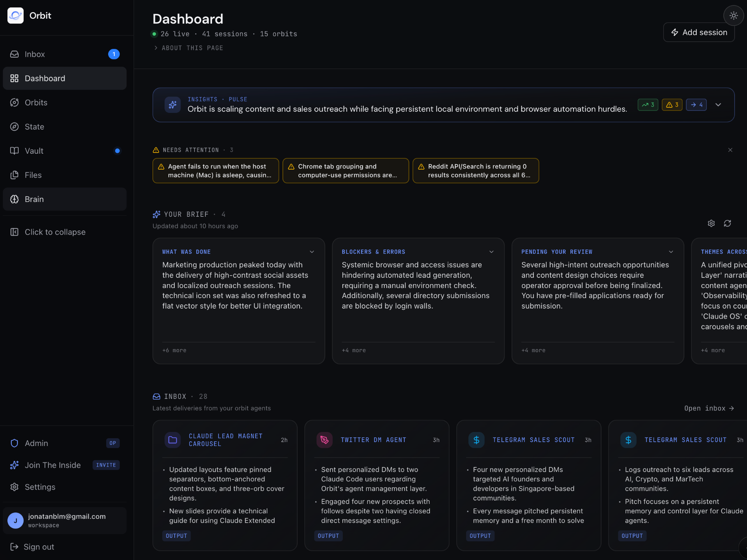Click the blue arrow badge showing 4
Image resolution: width=747 pixels, height=560 pixels.
click(696, 105)
